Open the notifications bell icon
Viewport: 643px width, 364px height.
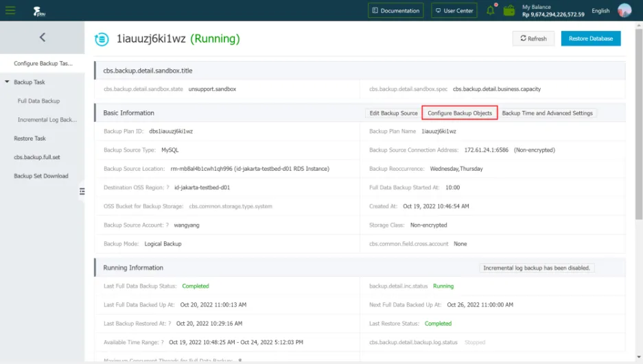[491, 10]
